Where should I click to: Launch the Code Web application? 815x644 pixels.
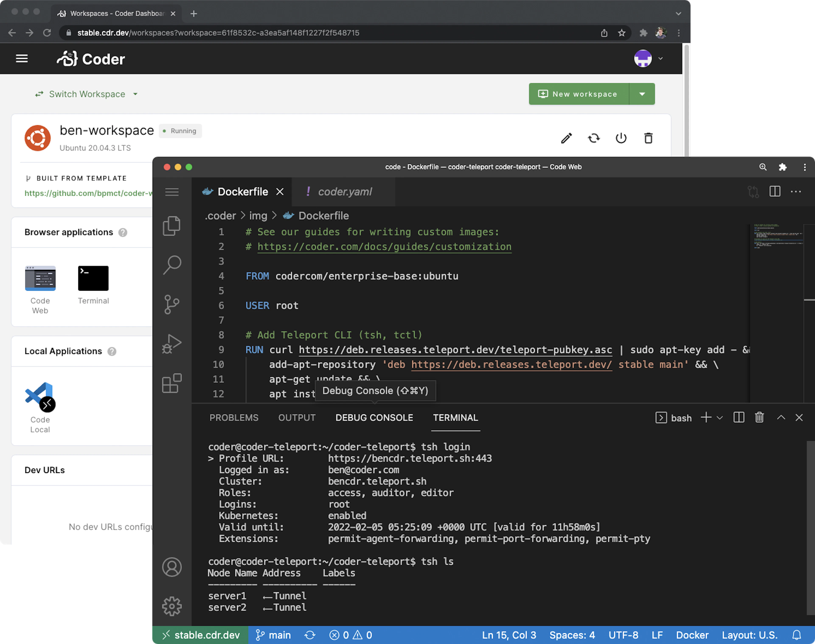40,290
